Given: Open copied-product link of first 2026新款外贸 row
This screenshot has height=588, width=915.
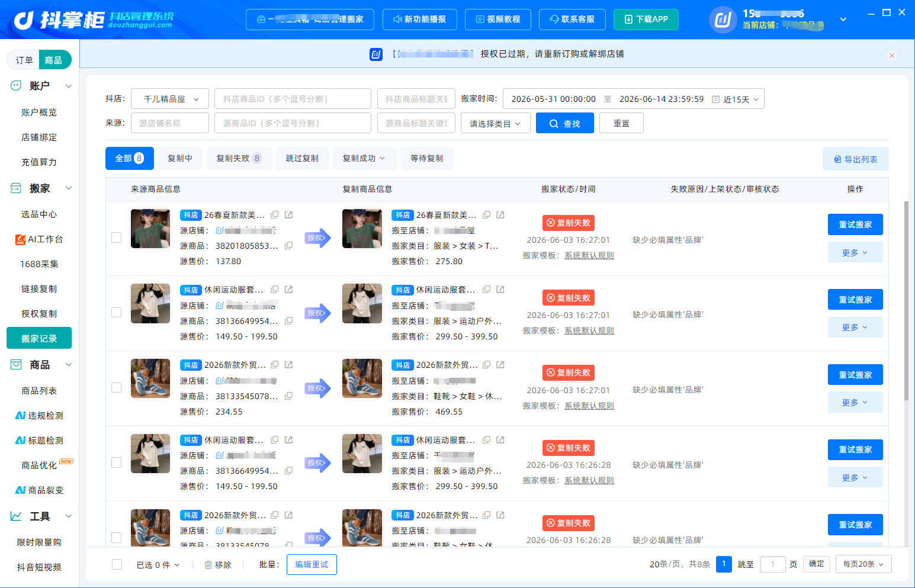Looking at the screenshot, I should coord(500,365).
